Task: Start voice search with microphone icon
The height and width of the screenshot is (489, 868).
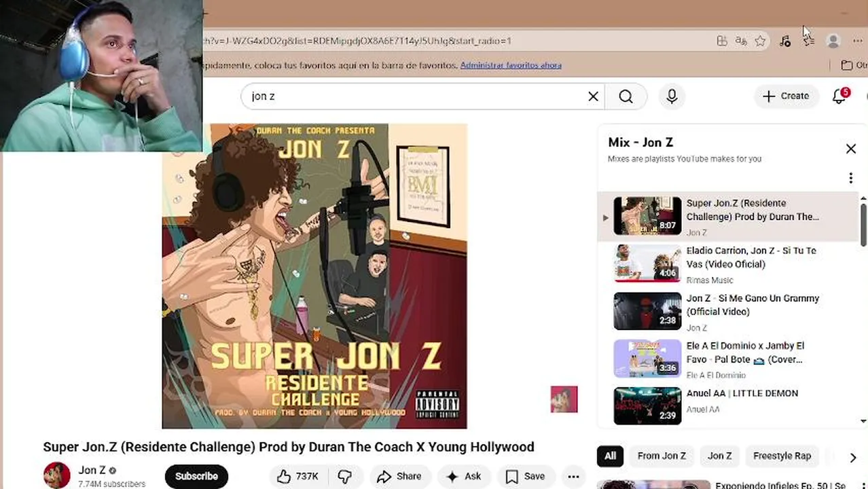Action: 672,96
